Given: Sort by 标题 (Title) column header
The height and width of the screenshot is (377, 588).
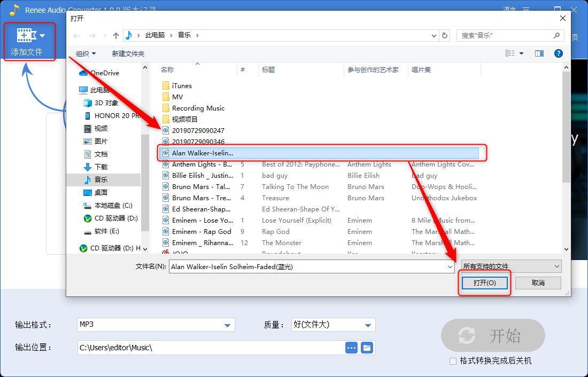Looking at the screenshot, I should pos(268,70).
